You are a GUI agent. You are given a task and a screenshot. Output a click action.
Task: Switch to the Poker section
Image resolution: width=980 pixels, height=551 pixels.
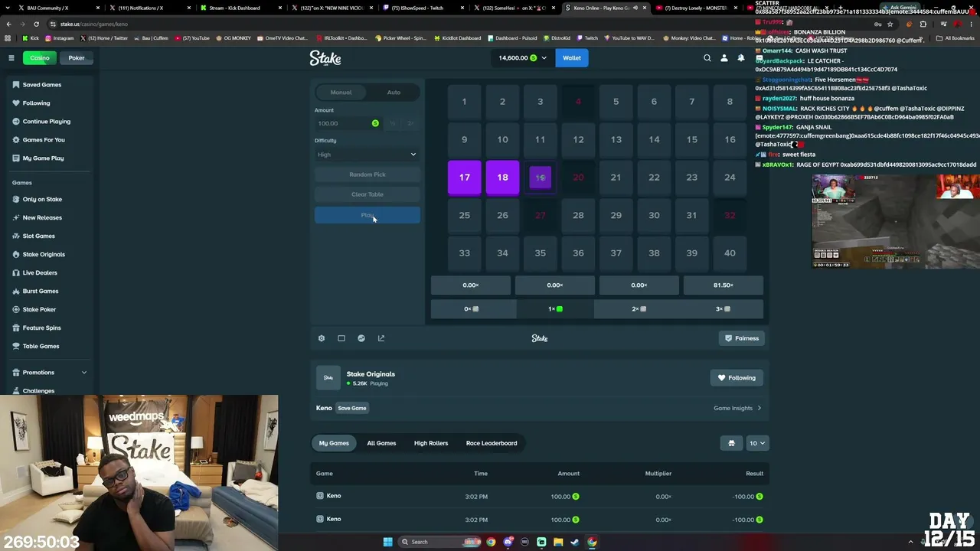pos(77,58)
